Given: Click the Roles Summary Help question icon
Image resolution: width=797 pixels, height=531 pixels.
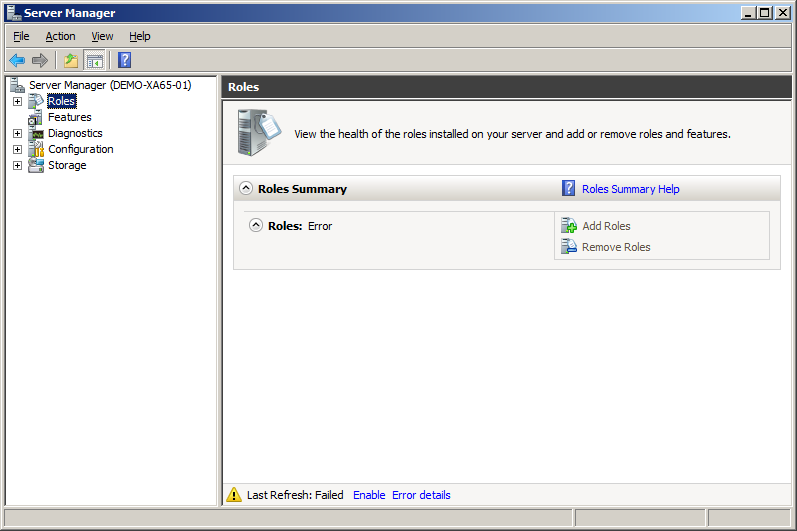Looking at the screenshot, I should click(568, 188).
